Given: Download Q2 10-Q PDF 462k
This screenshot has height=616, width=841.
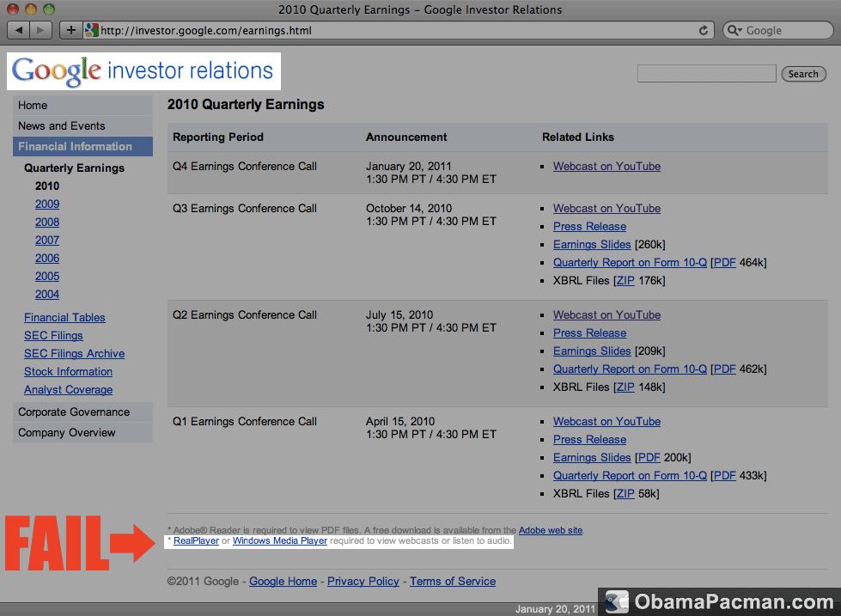Looking at the screenshot, I should [x=724, y=369].
